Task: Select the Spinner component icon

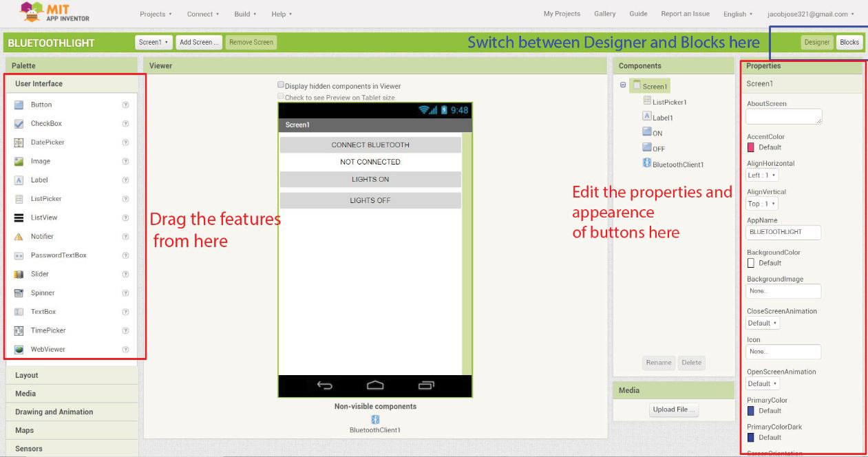Action: (19, 293)
